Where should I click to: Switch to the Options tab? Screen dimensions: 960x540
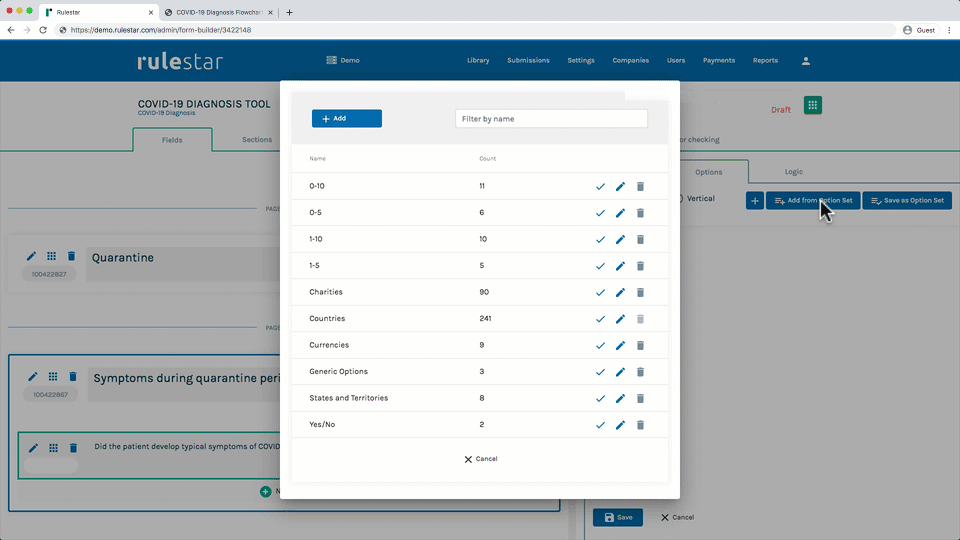pyautogui.click(x=708, y=172)
